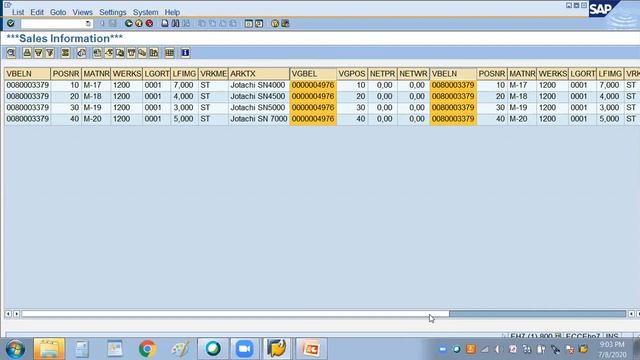The height and width of the screenshot is (360, 640).
Task: Click the green Enter checkmark icon
Action: click(x=11, y=24)
